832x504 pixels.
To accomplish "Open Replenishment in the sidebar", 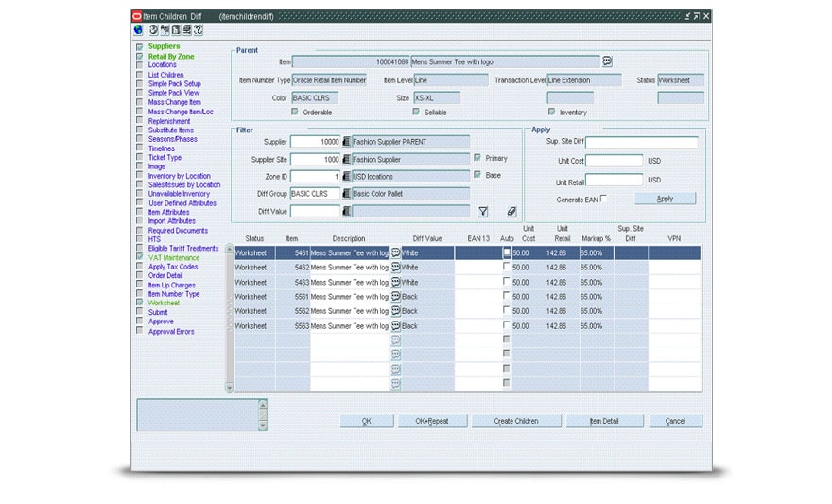I will 168,121.
